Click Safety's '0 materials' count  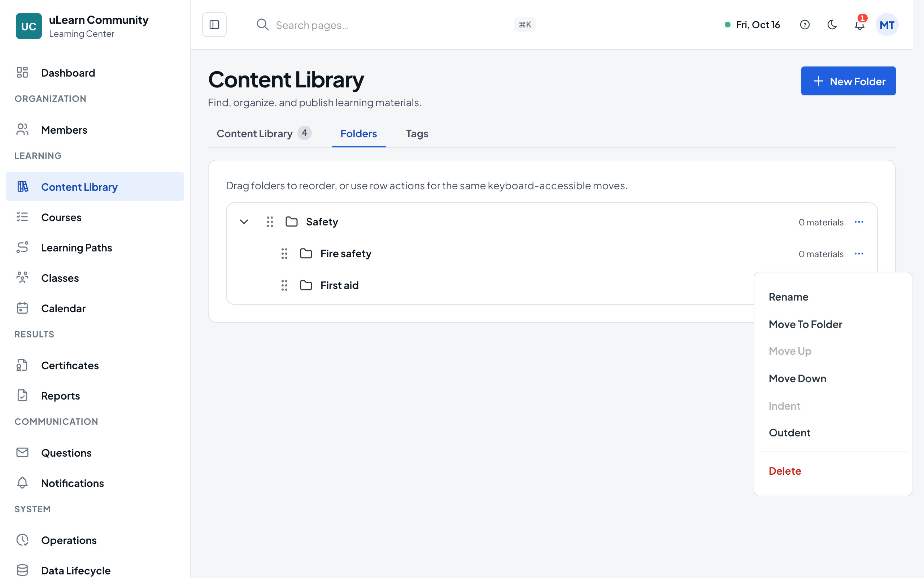821,222
